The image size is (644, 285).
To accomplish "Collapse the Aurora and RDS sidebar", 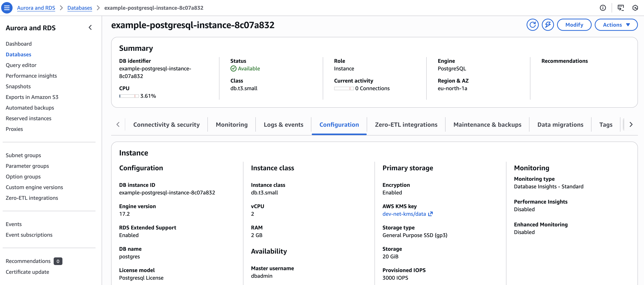I will 90,28.
